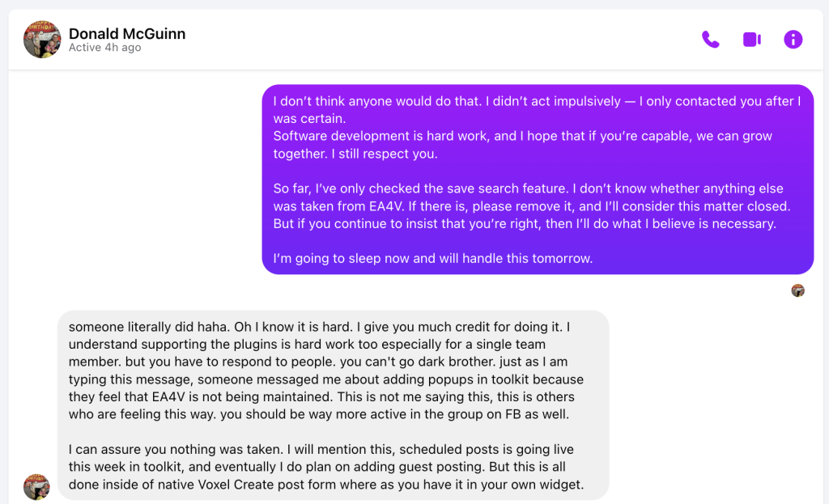
Task: Click the small seen-receipt avatar
Action: (798, 290)
